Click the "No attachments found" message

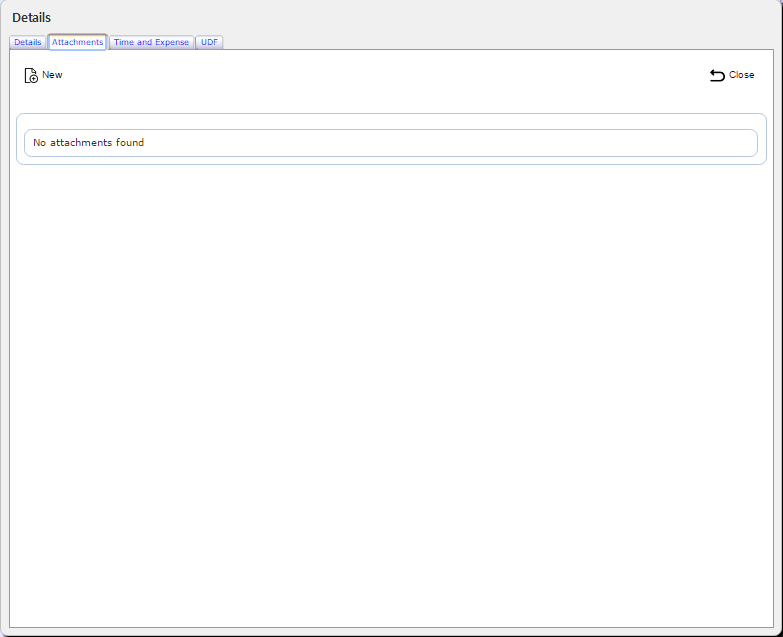coord(88,143)
